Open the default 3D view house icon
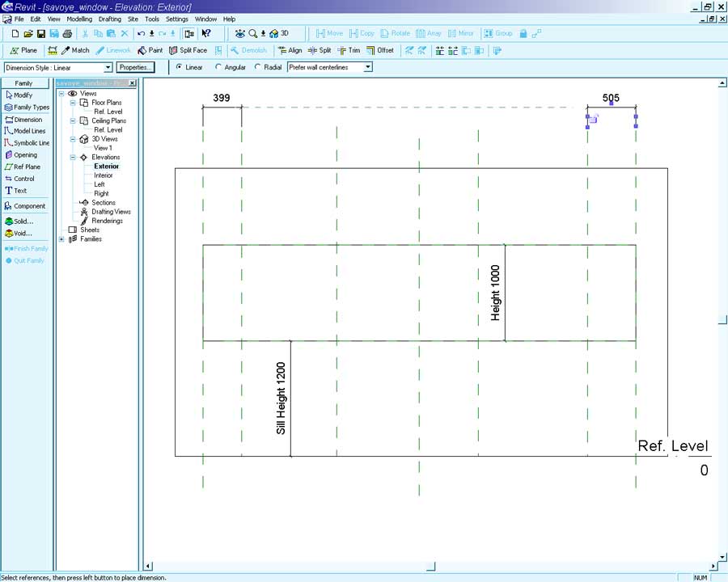The image size is (728, 582). (274, 33)
